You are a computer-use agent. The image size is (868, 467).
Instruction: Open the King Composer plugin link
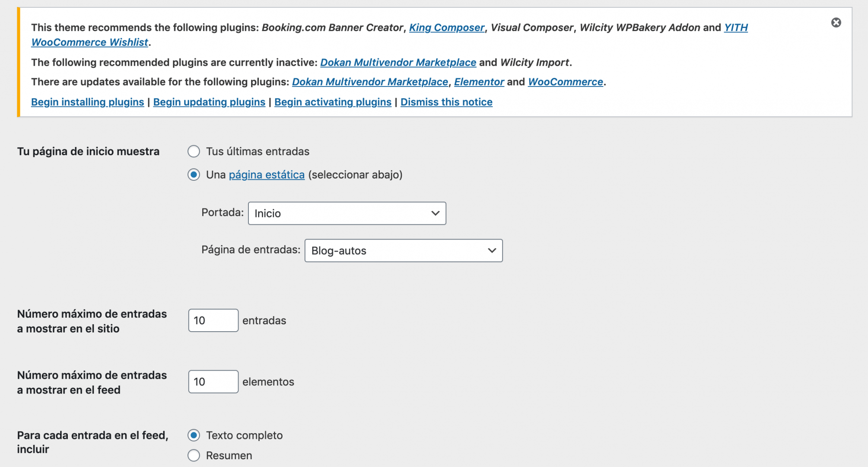(447, 28)
